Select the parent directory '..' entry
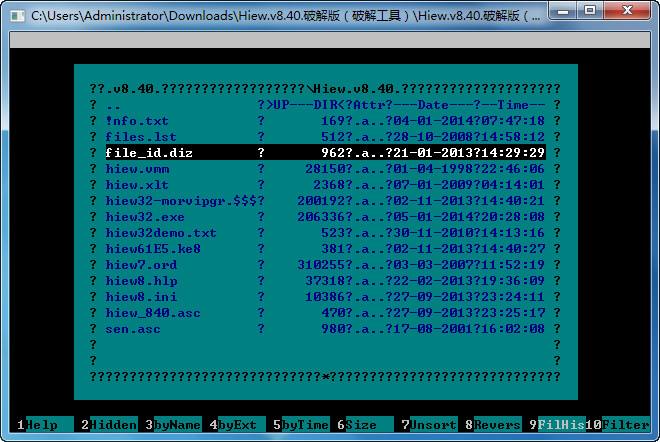 (x=325, y=105)
